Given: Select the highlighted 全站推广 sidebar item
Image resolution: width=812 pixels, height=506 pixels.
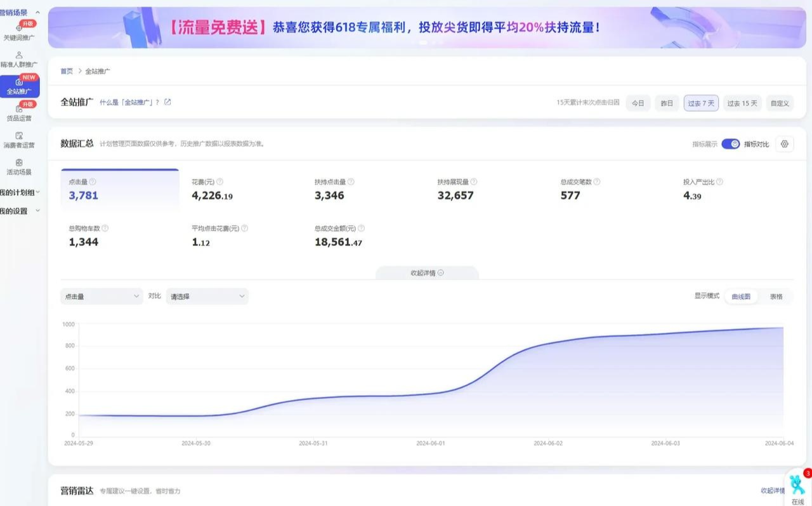Looking at the screenshot, I should tap(19, 87).
